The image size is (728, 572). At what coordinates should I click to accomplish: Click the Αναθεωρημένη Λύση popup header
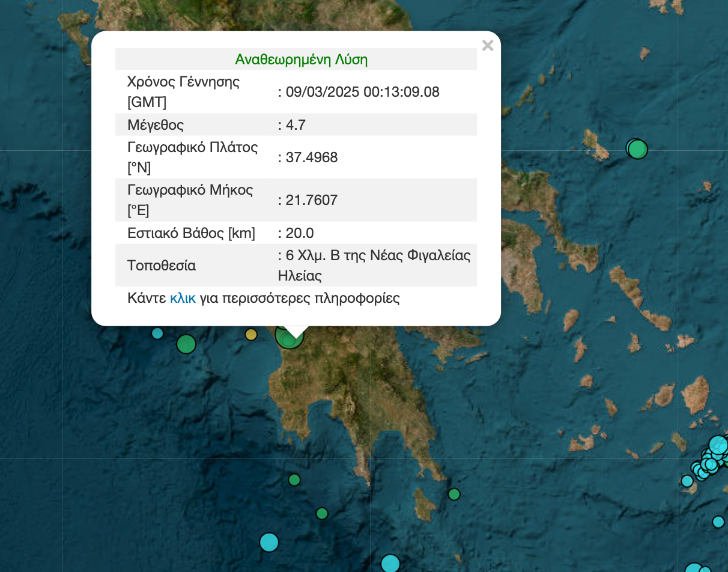[x=302, y=59]
